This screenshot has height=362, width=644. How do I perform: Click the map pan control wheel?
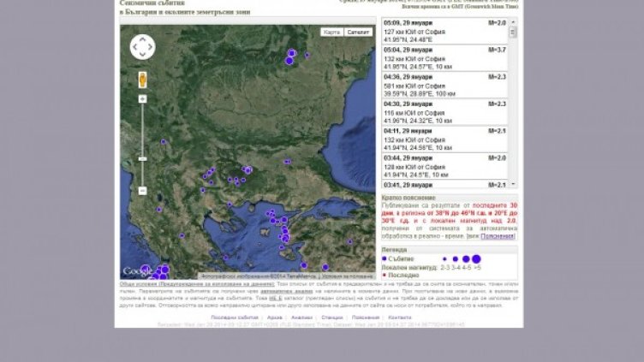[142, 46]
